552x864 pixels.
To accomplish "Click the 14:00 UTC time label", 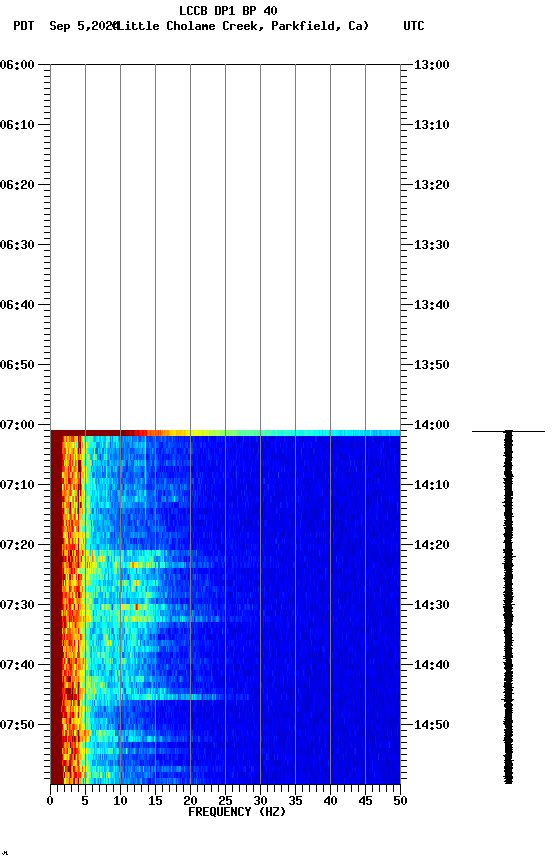I will [x=432, y=425].
